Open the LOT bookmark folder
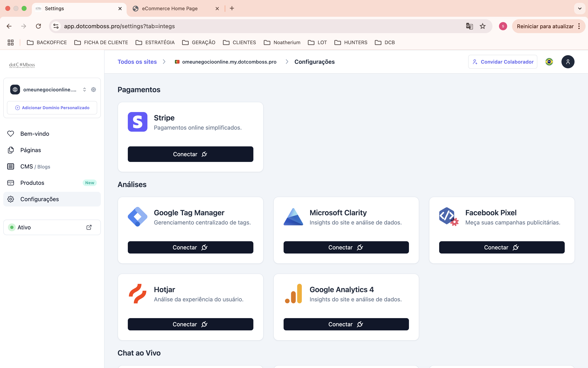Image resolution: width=588 pixels, height=368 pixels. point(317,42)
